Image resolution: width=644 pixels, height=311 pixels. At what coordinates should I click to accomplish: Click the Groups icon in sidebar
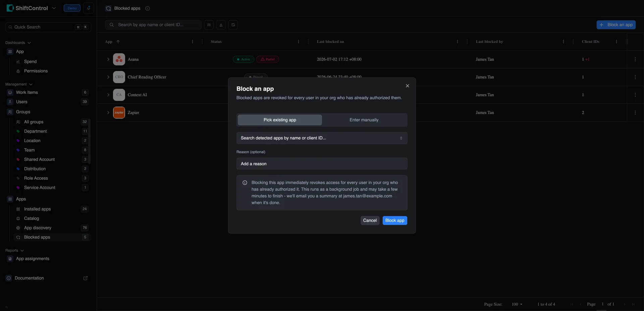pos(10,112)
